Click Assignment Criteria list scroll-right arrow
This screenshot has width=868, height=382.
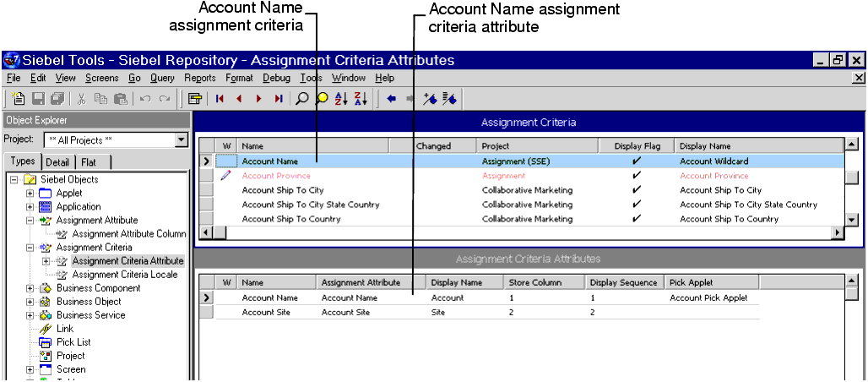coord(838,233)
